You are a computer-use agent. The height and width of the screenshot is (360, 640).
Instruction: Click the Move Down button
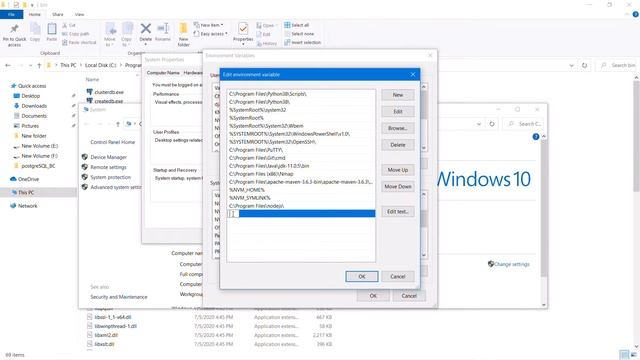398,187
